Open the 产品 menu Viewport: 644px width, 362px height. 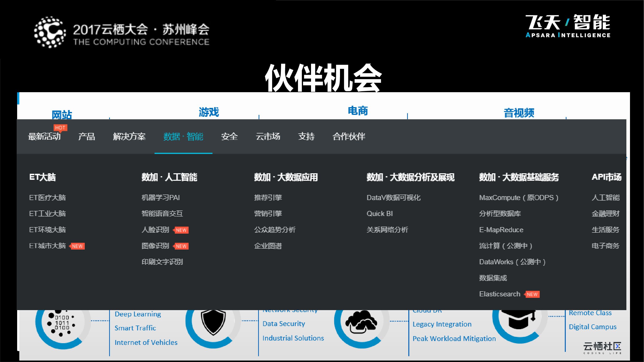pos(86,137)
